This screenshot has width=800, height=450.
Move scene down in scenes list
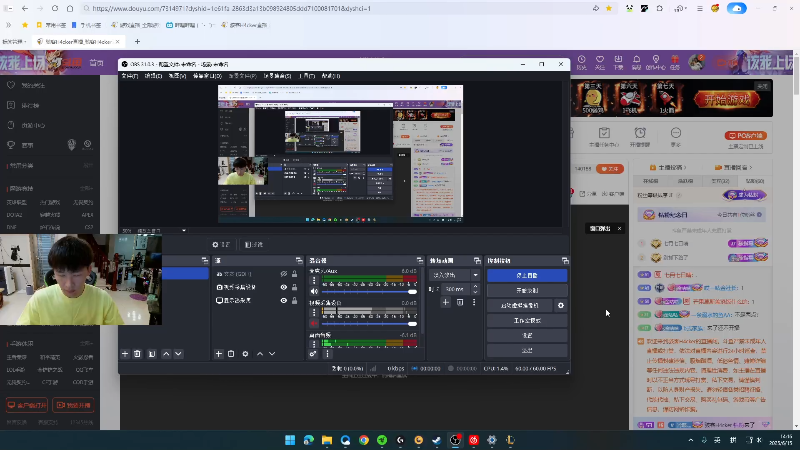click(178, 354)
